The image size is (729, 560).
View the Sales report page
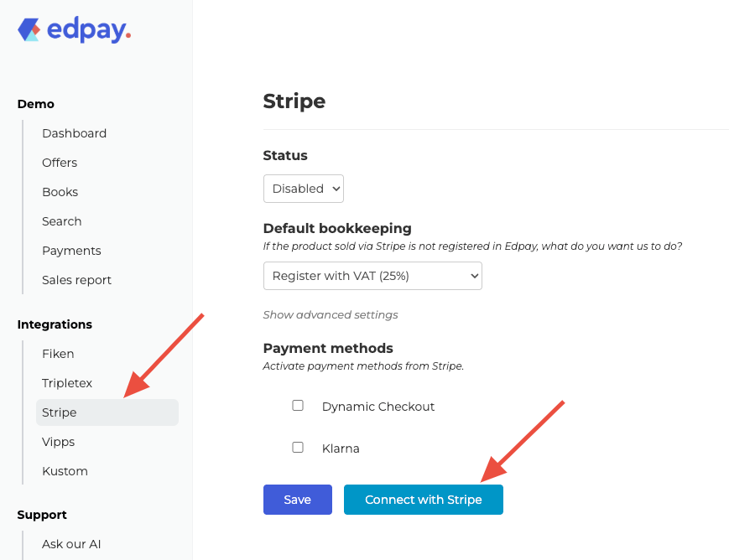(x=76, y=280)
